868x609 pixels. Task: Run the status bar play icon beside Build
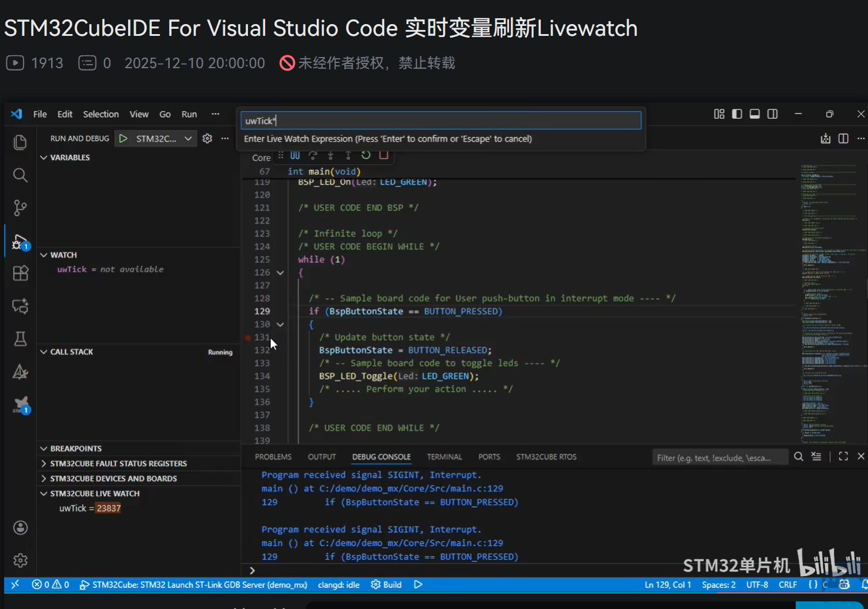418,584
